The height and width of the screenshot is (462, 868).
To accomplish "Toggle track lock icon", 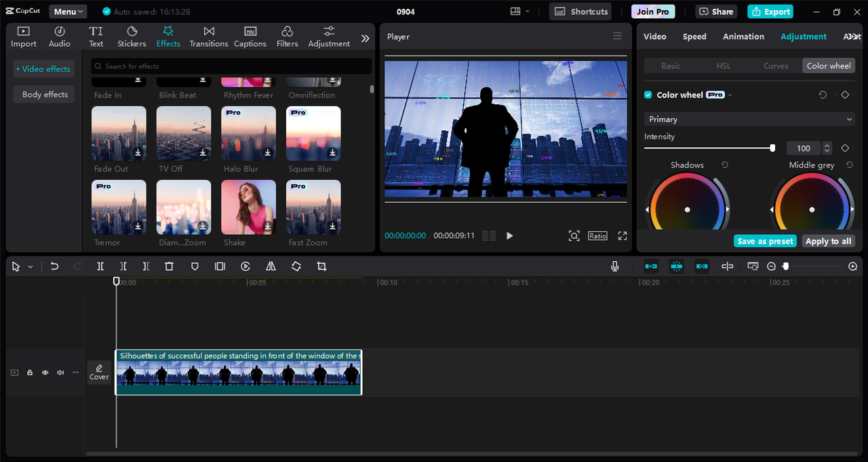I will coord(30,372).
